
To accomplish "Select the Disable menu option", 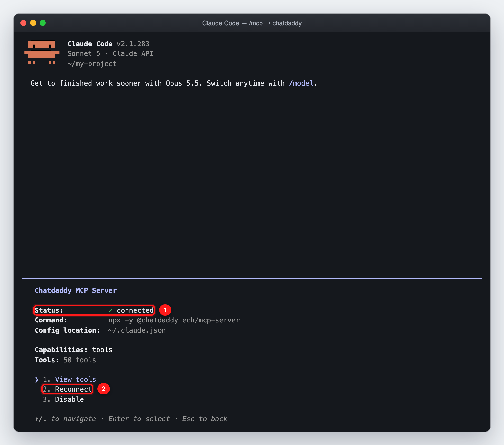I will coord(63,399).
